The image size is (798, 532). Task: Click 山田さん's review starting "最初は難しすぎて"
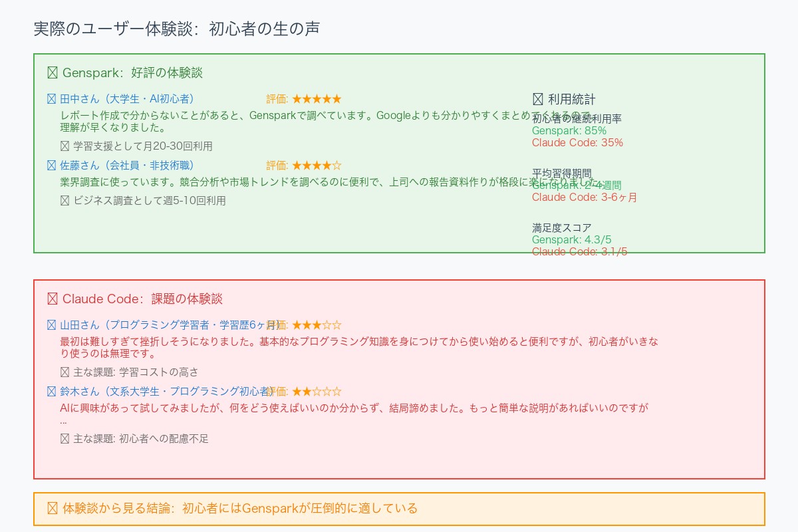359,347
